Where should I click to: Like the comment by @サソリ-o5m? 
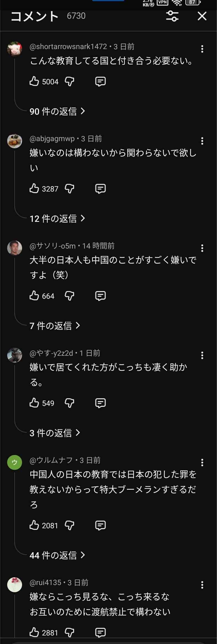34,296
